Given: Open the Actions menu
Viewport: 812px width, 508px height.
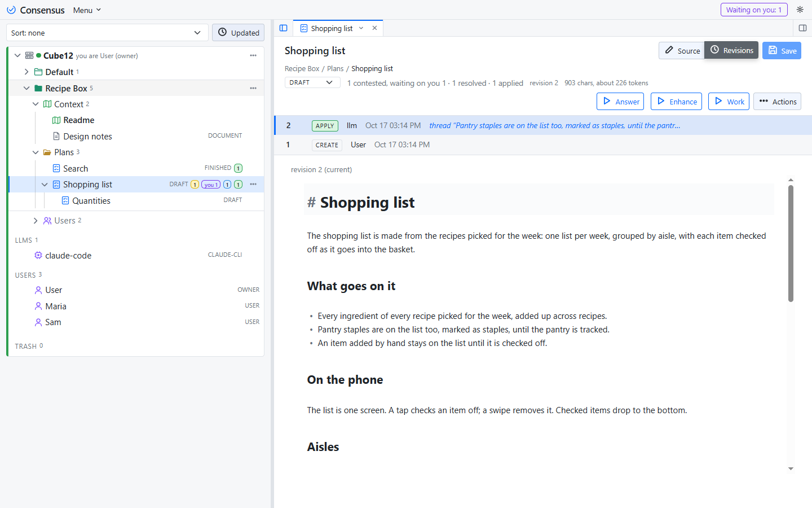Looking at the screenshot, I should coord(777,102).
